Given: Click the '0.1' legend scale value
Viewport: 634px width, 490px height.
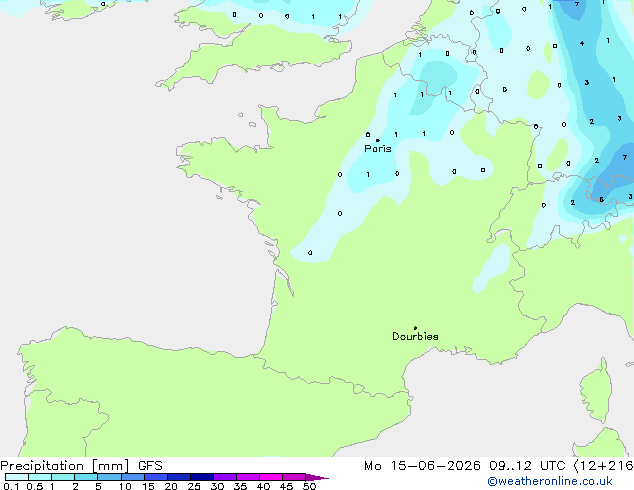Looking at the screenshot, I should pyautogui.click(x=11, y=486).
